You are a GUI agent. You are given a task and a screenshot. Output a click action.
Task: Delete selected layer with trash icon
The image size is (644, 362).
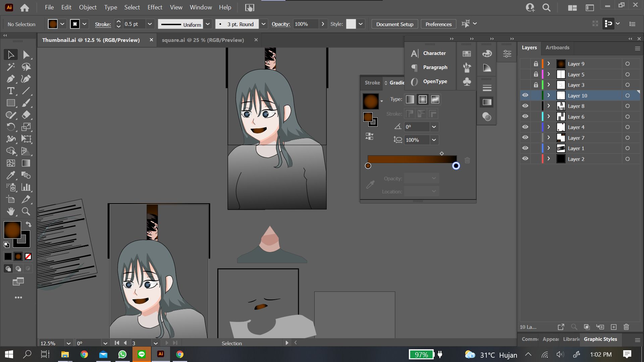pyautogui.click(x=626, y=327)
